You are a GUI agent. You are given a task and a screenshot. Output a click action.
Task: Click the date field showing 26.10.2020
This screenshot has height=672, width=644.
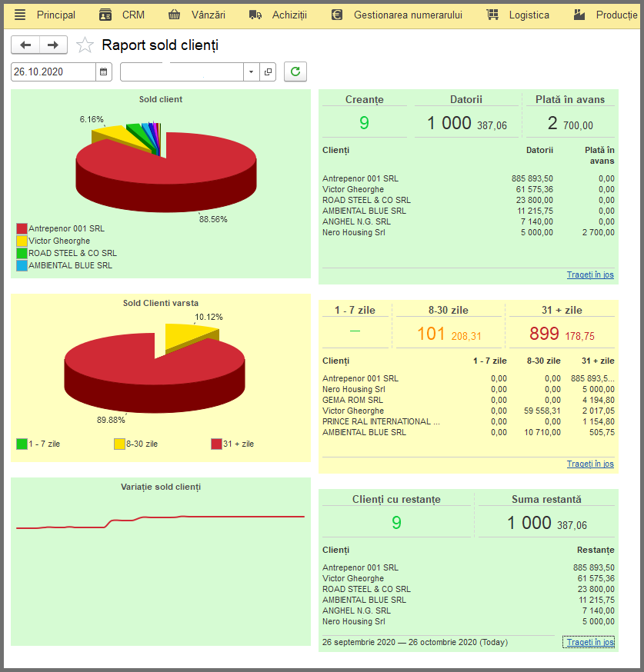tap(53, 72)
